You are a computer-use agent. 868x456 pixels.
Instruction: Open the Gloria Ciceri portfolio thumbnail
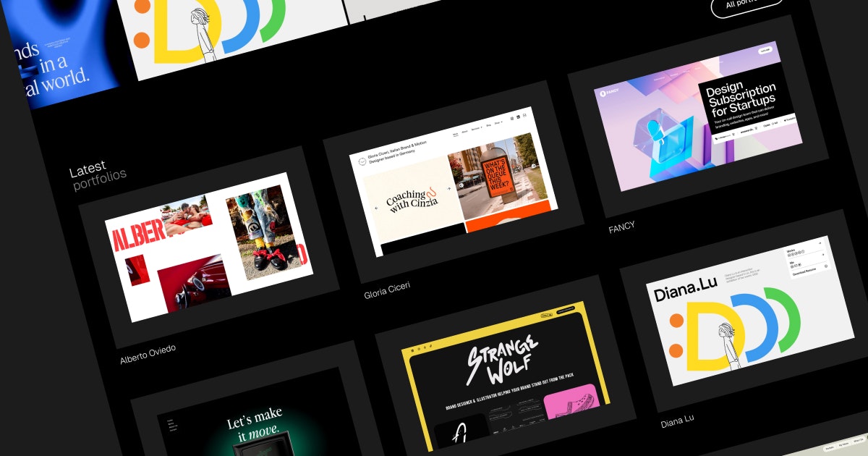coord(454,181)
